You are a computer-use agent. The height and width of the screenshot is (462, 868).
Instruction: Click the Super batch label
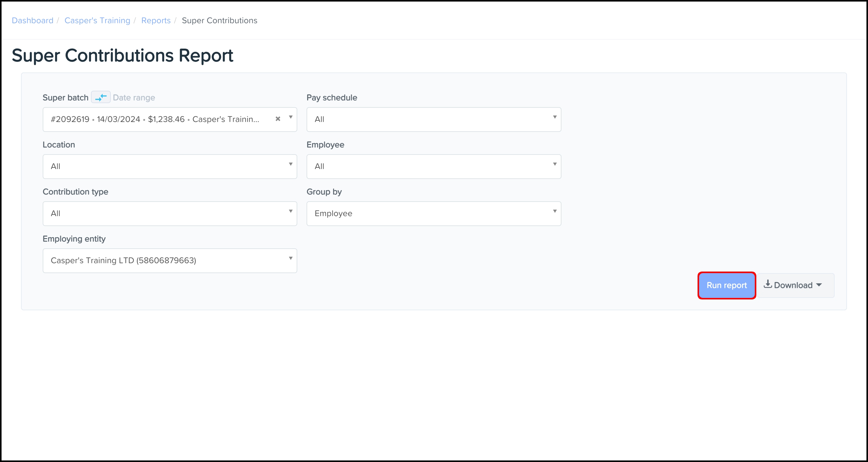point(65,98)
